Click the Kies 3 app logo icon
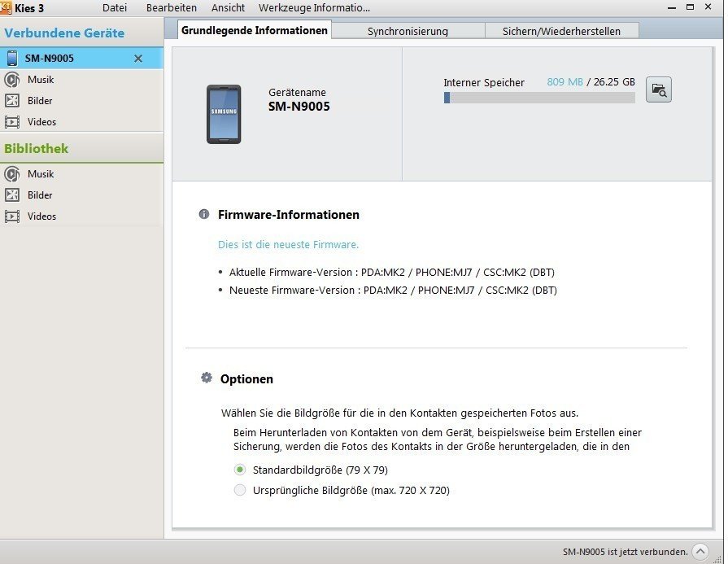The image size is (728, 564). (6, 7)
